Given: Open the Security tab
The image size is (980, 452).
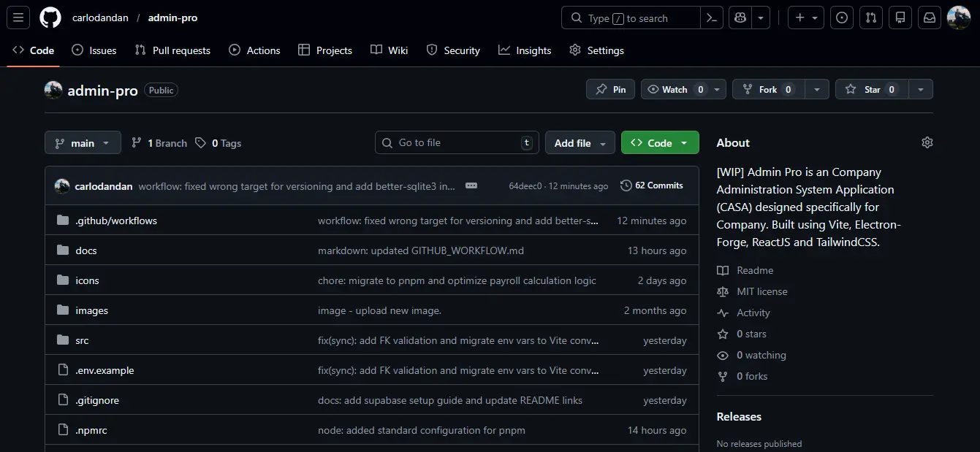Looking at the screenshot, I should point(453,50).
